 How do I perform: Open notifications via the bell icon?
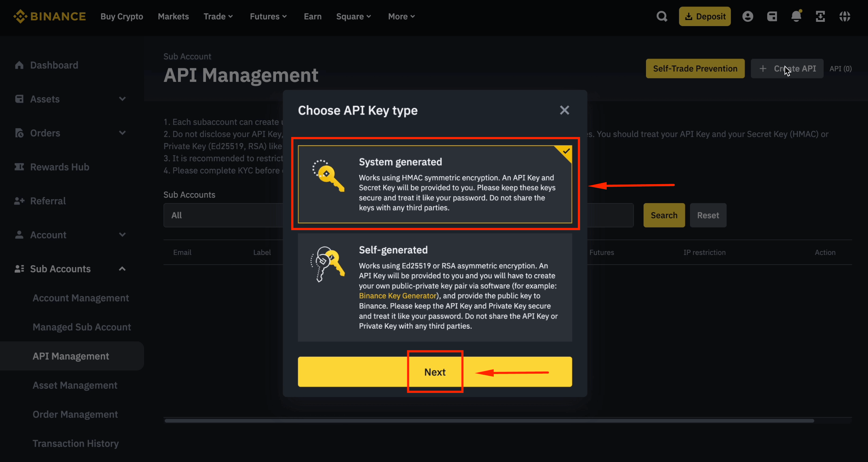(796, 16)
